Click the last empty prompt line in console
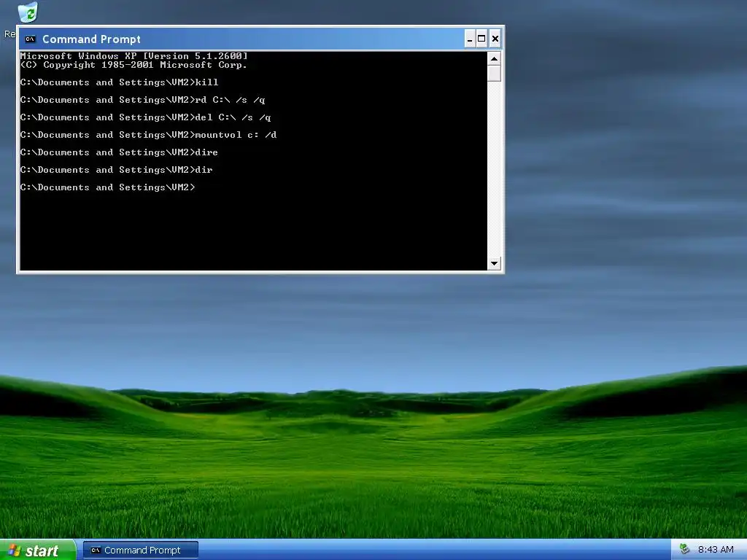This screenshot has width=747, height=560. click(x=108, y=187)
